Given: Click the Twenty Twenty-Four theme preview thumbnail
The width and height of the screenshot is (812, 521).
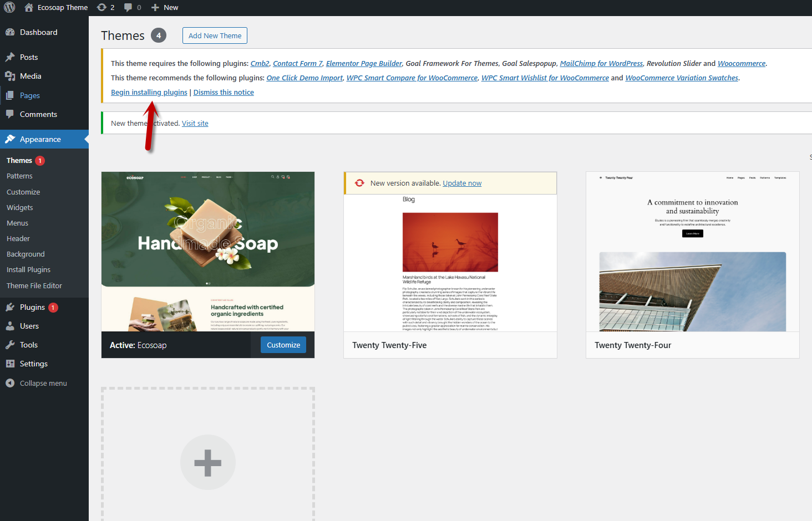Looking at the screenshot, I should 693,252.
